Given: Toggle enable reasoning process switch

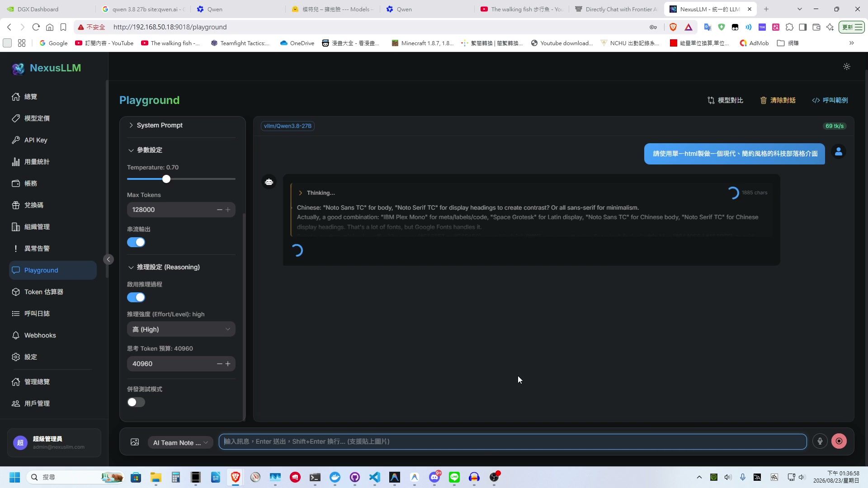Looking at the screenshot, I should pos(136,297).
